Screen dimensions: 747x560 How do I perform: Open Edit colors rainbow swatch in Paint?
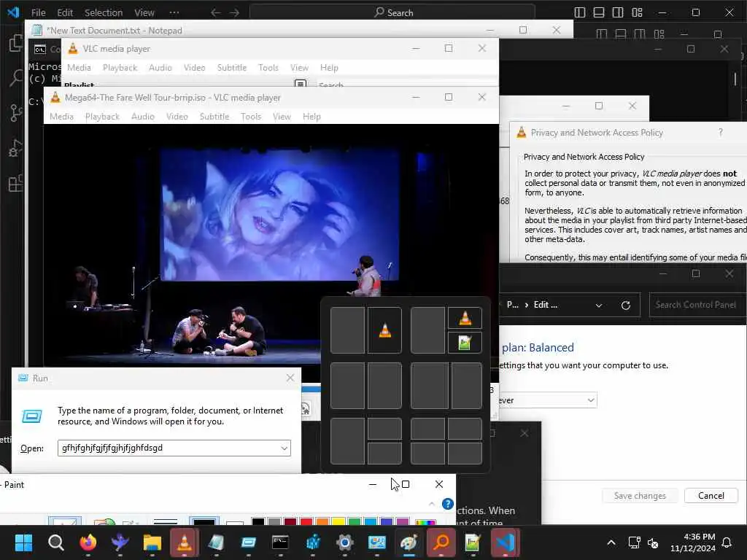pyautogui.click(x=425, y=522)
